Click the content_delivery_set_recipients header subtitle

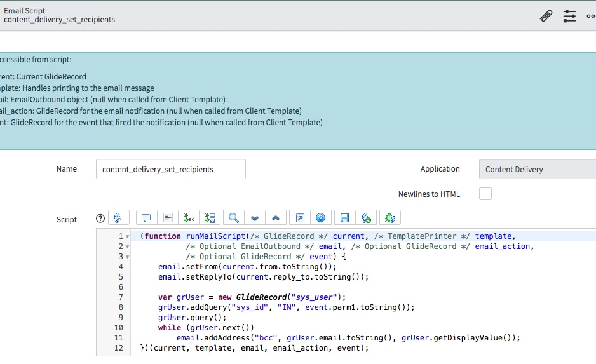pyautogui.click(x=59, y=20)
